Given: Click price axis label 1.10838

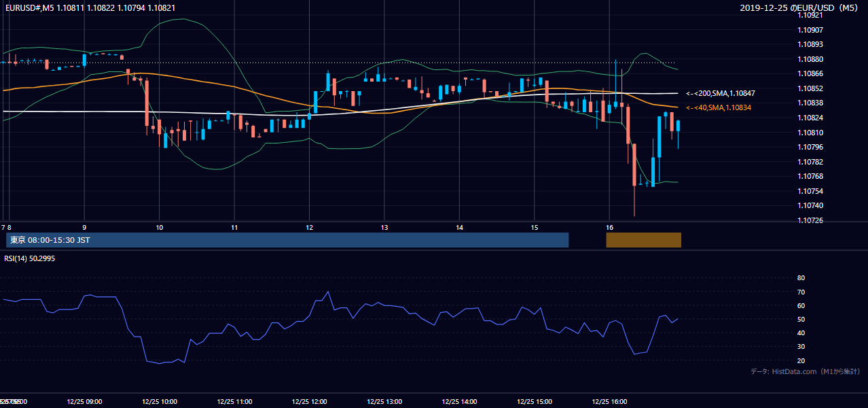Looking at the screenshot, I should (810, 103).
